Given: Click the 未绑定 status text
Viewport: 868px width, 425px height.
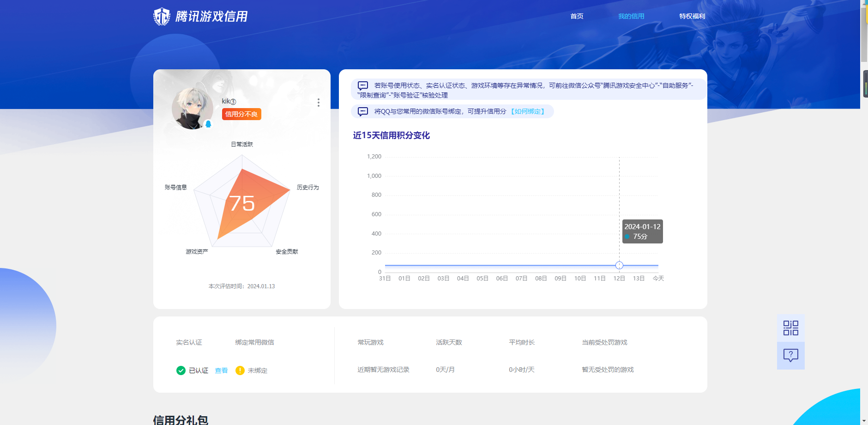Looking at the screenshot, I should [x=258, y=370].
